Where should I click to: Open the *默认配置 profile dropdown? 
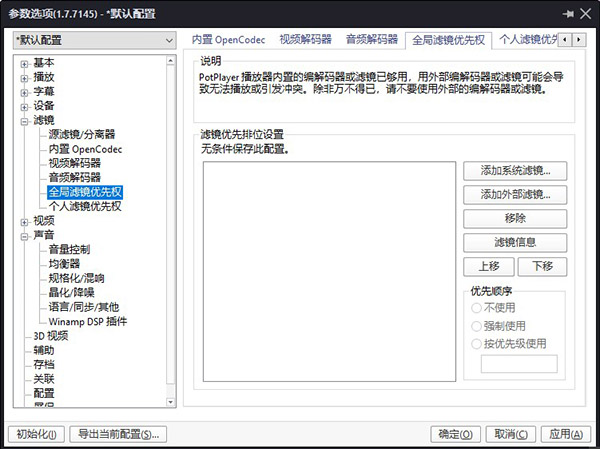click(95, 40)
